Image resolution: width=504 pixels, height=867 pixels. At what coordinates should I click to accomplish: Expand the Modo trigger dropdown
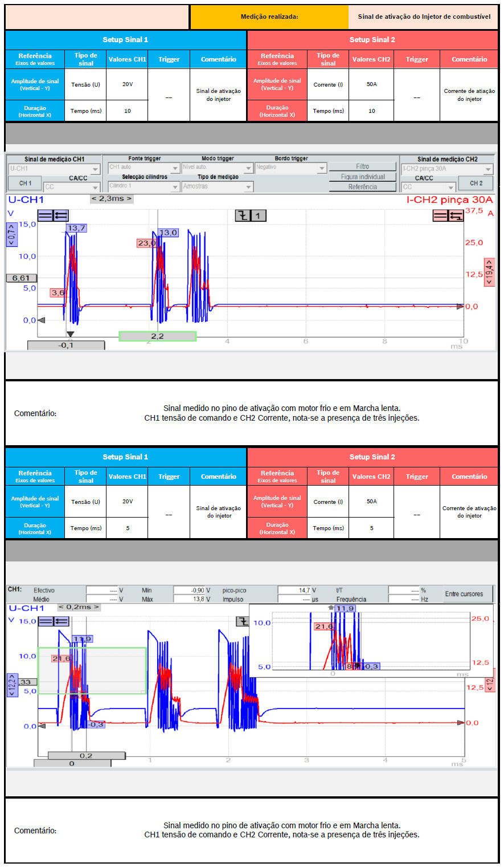pyautogui.click(x=217, y=168)
